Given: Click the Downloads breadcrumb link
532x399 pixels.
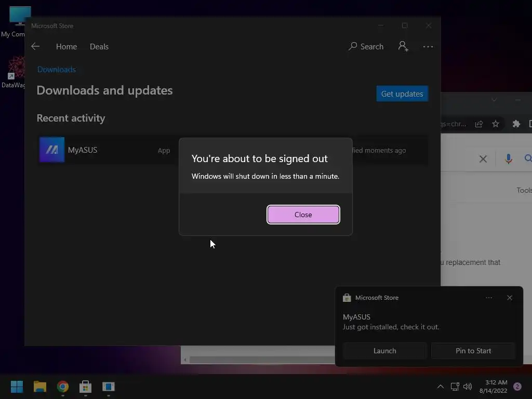Looking at the screenshot, I should point(56,70).
